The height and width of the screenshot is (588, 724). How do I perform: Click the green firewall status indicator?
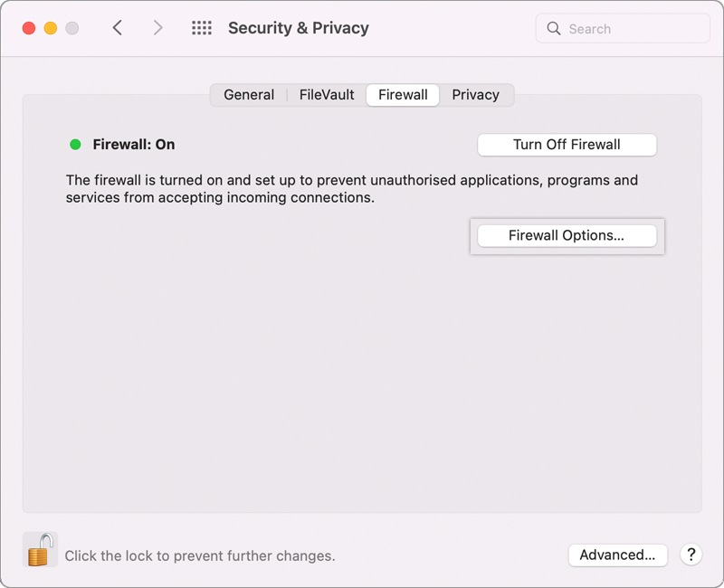click(75, 145)
